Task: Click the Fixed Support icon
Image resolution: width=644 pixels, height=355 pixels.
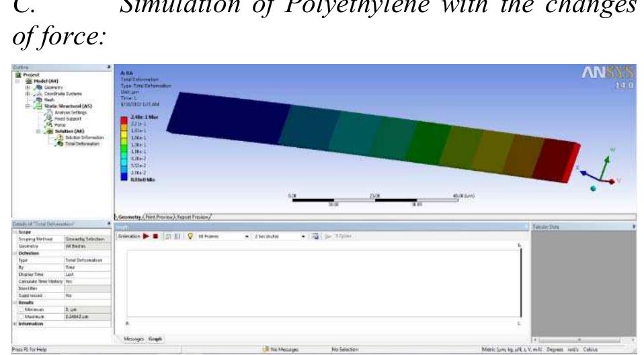Action: click(49, 119)
